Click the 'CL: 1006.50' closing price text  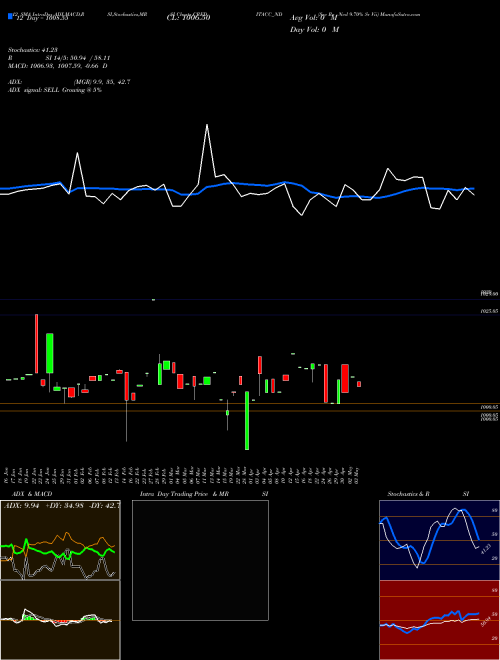189,18
